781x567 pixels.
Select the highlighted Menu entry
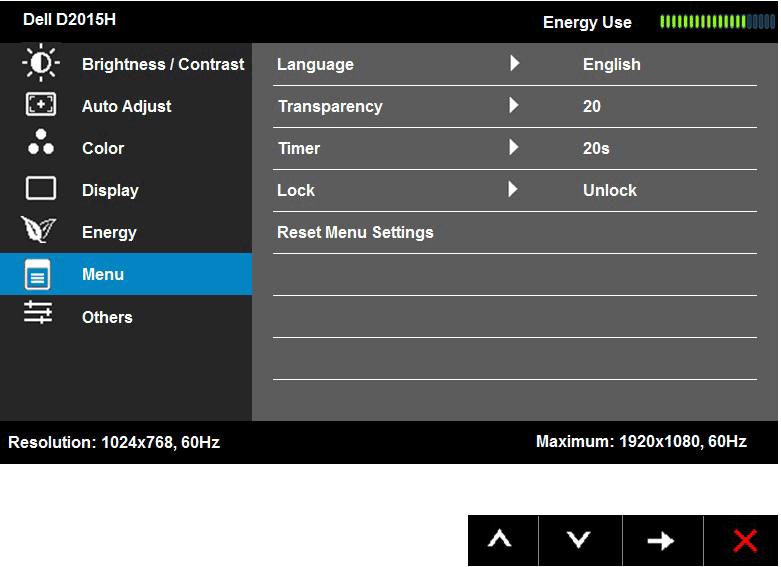click(126, 274)
